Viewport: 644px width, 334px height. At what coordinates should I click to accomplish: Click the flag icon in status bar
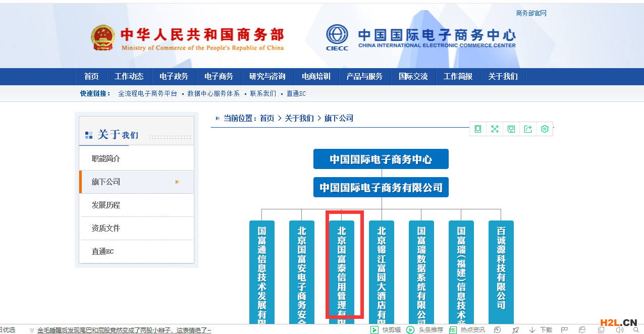click(x=565, y=330)
